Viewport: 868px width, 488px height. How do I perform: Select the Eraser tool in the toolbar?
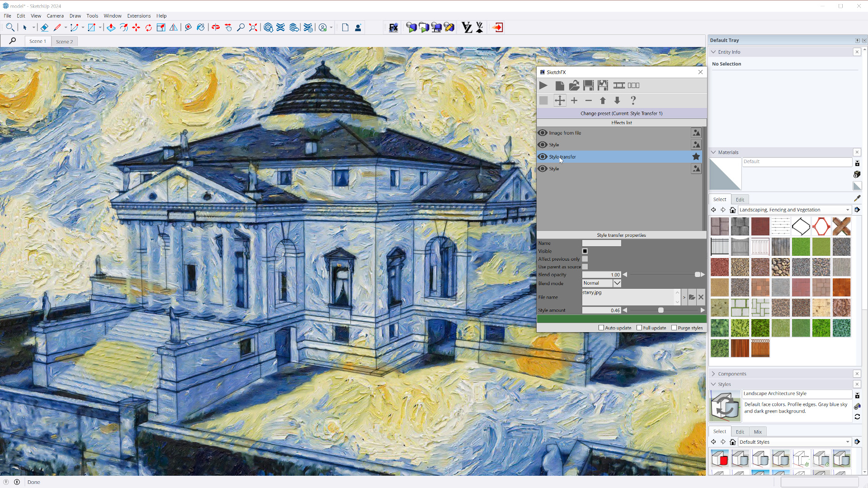(44, 28)
